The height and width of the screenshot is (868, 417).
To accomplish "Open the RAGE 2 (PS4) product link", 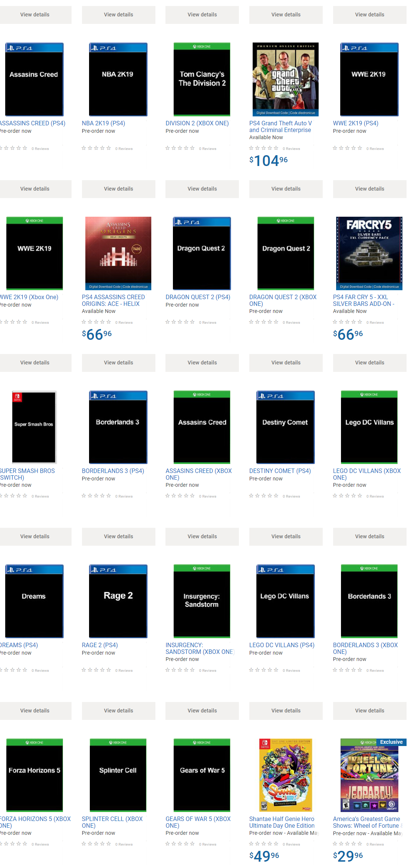I will tap(99, 645).
